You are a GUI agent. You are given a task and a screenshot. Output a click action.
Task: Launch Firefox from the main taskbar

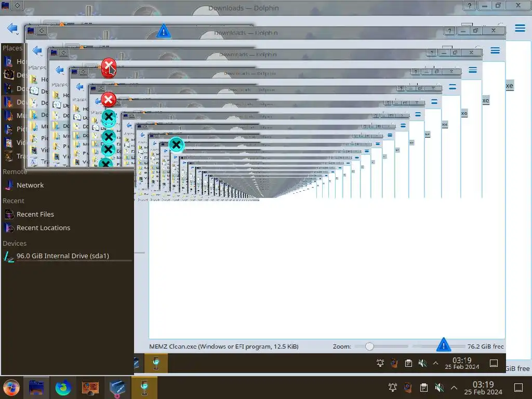(x=63, y=388)
